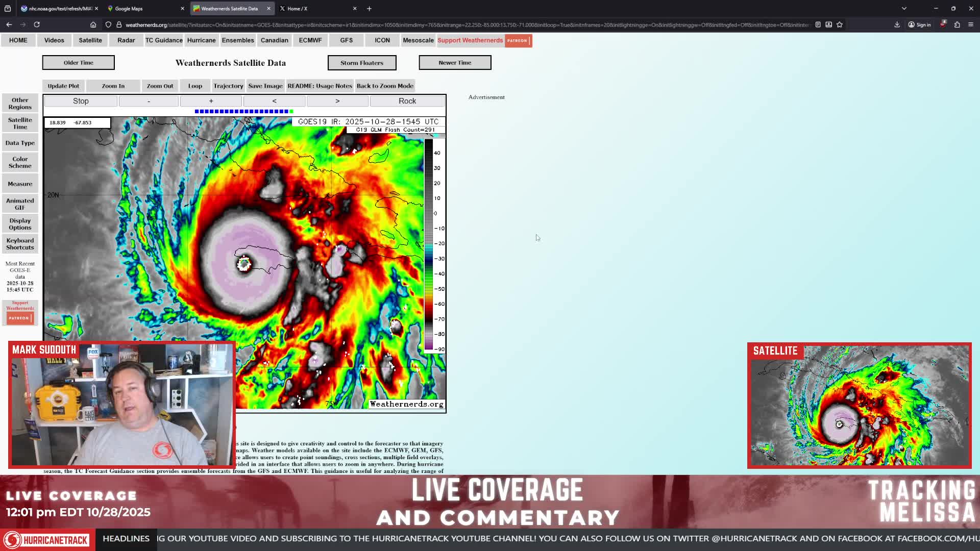Viewport: 980px width, 551px height.
Task: Open the Display Options panel
Action: click(20, 224)
